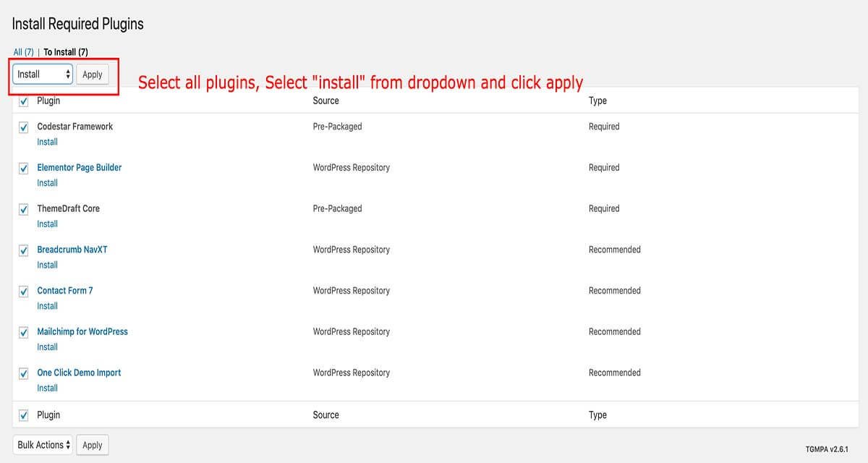Click Install under Breadcrumb NavXT
Screen dimensions: 868x463
point(48,265)
